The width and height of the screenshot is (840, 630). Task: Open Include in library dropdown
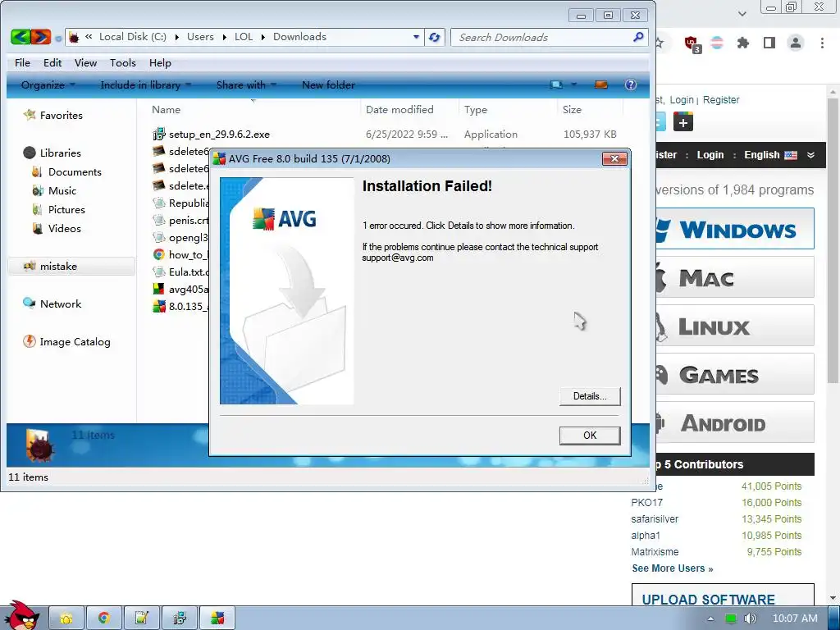(146, 84)
